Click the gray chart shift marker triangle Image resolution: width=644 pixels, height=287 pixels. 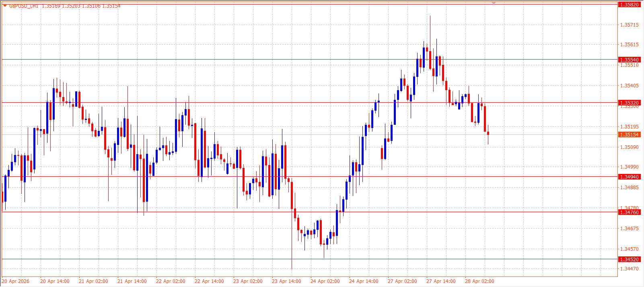[494, 3]
